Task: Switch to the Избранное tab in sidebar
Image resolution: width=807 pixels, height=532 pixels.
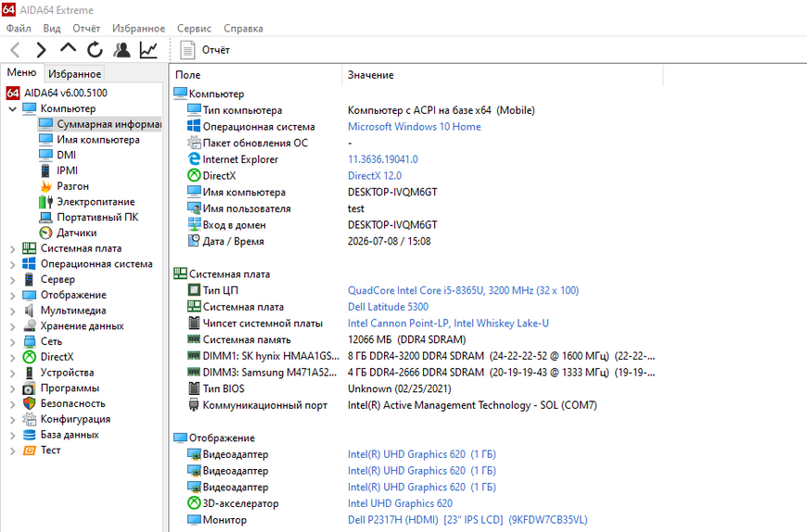Action: click(x=74, y=73)
